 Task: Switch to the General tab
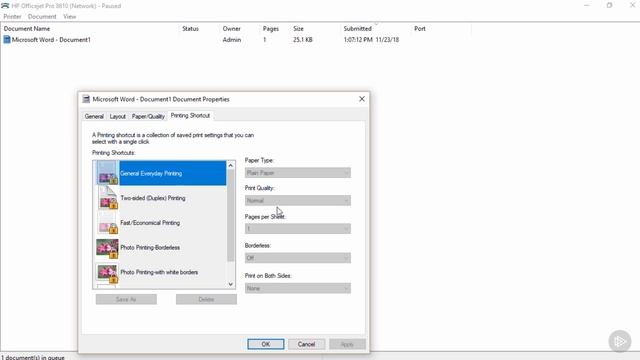coord(94,116)
